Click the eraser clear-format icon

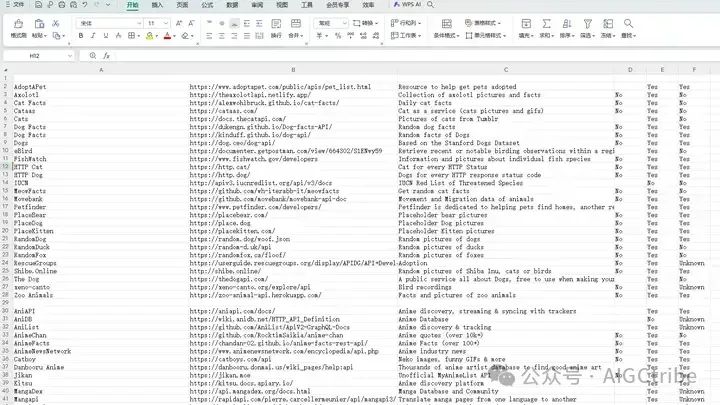[x=185, y=35]
